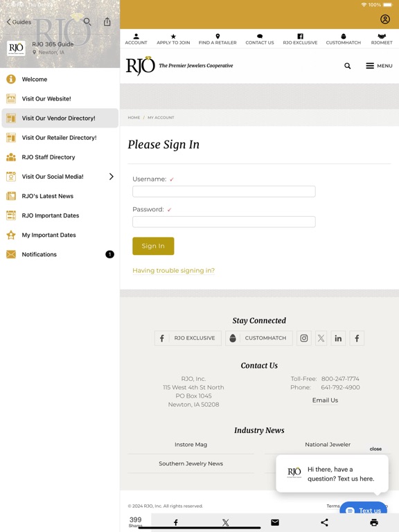This screenshot has width=399, height=532.
Task: Focus the Password input field
Action: [x=224, y=222]
